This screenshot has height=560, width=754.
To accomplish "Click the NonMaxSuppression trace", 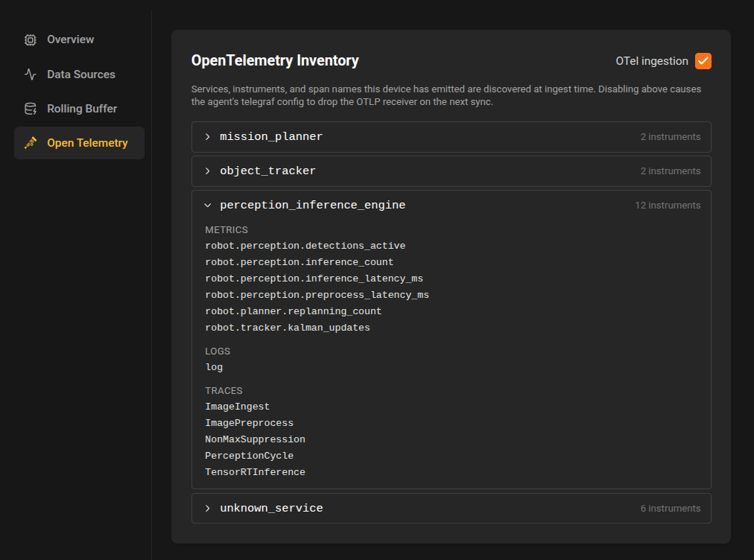I will click(255, 439).
